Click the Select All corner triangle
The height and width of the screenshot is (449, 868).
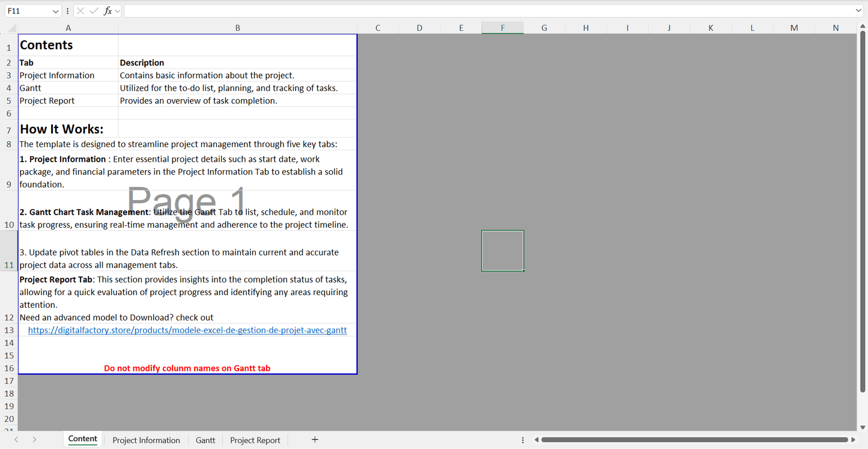12,28
